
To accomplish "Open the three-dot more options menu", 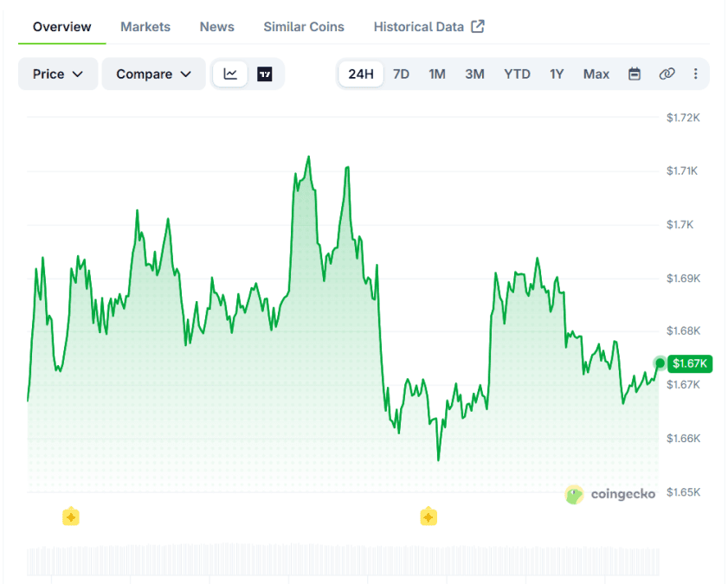I will (x=695, y=74).
